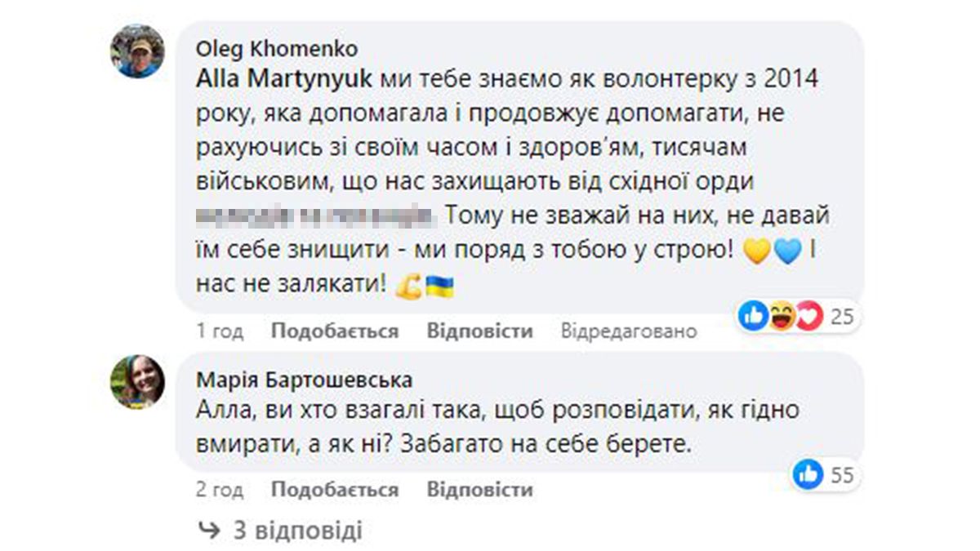Click the thumbs-up icon on Марія's comment

point(808,474)
